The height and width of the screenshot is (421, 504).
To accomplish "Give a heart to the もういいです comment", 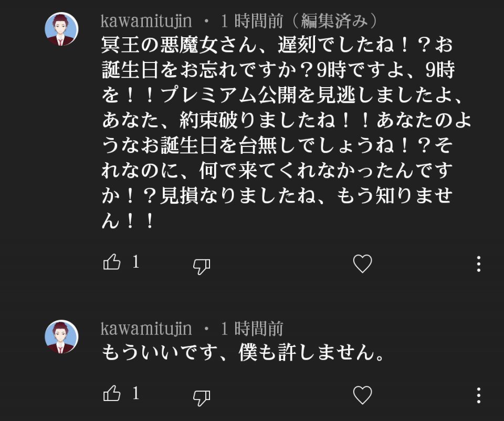I will [362, 395].
